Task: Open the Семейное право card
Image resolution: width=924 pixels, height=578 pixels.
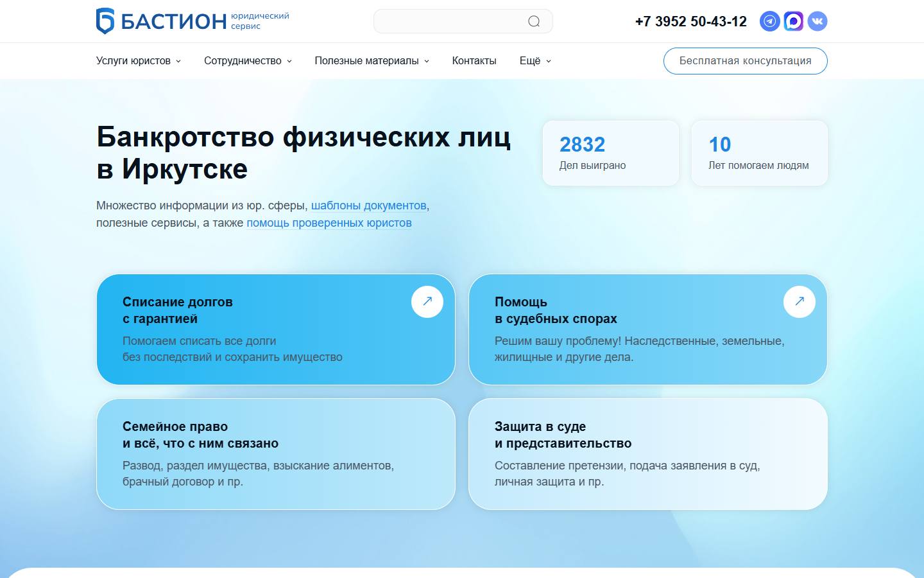Action: 276,454
